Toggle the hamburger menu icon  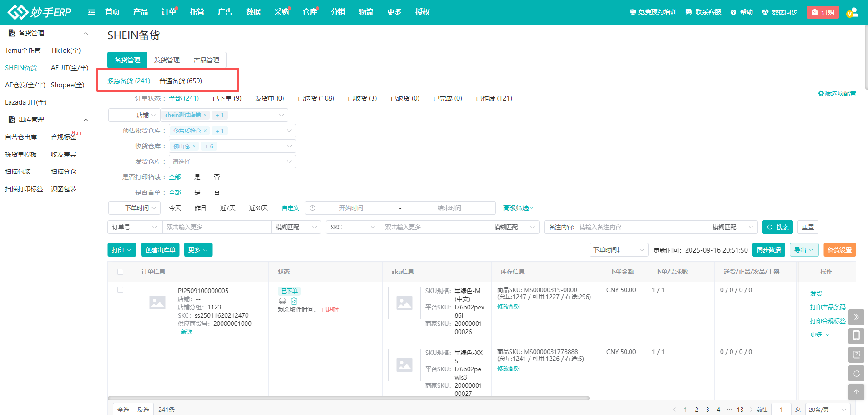pos(91,12)
